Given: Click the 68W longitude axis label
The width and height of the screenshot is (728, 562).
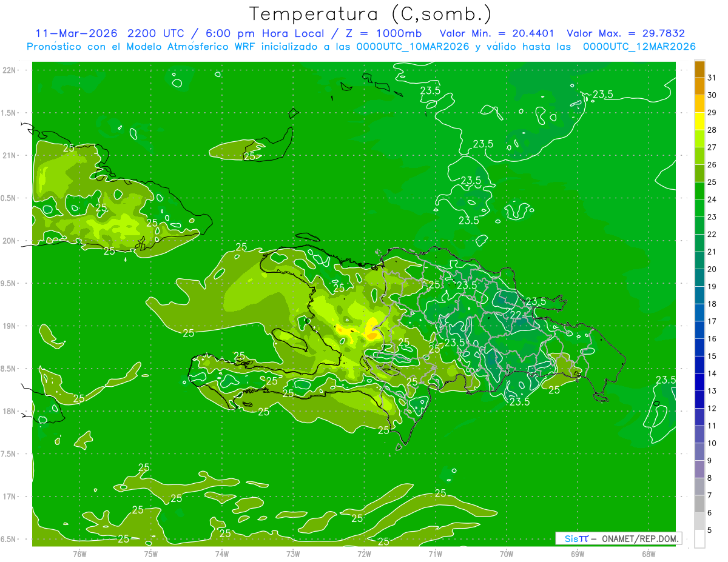Looking at the screenshot, I should click(x=649, y=554).
